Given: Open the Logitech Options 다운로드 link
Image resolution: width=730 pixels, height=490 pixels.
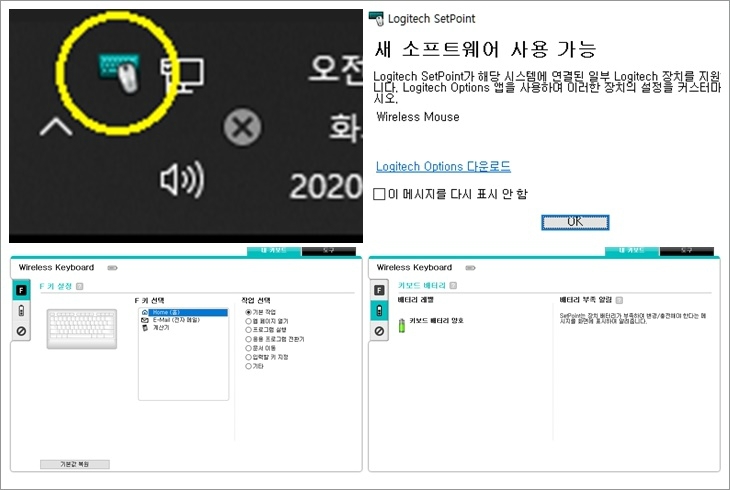Looking at the screenshot, I should pyautogui.click(x=443, y=166).
